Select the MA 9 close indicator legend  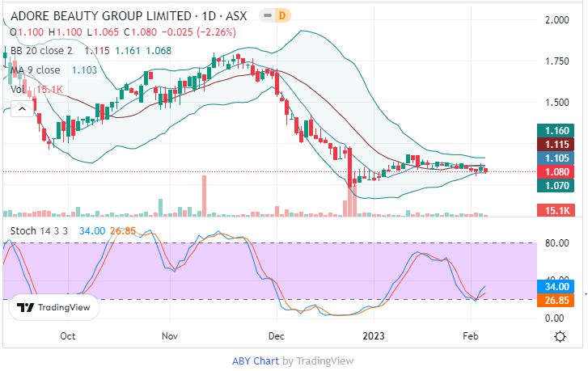37,70
